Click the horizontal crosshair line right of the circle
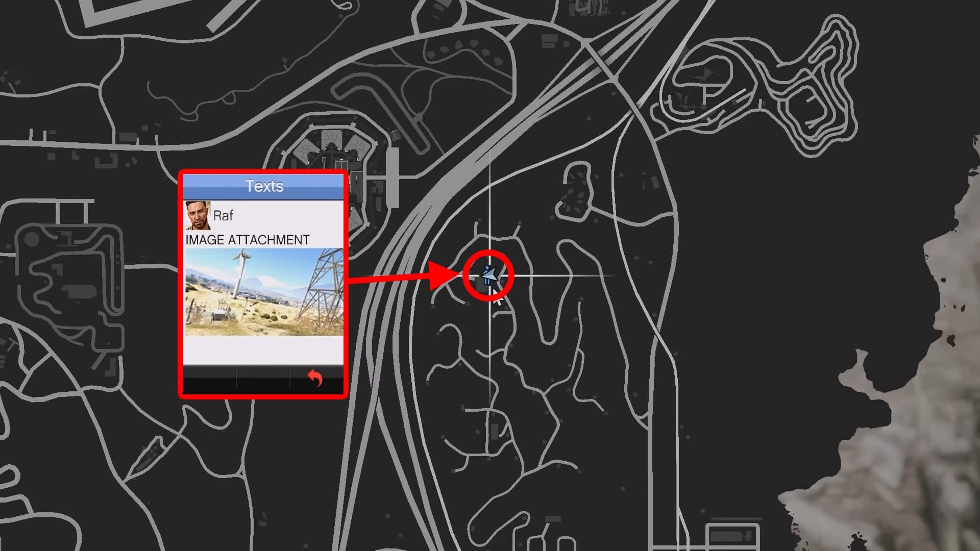Image resolution: width=980 pixels, height=551 pixels. tap(564, 276)
